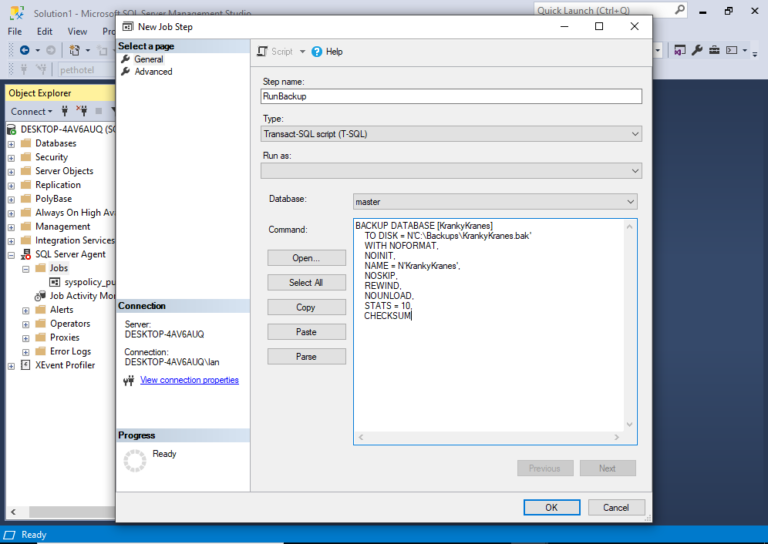
Task: Click the wrench properties toolbar icon
Action: click(x=697, y=50)
